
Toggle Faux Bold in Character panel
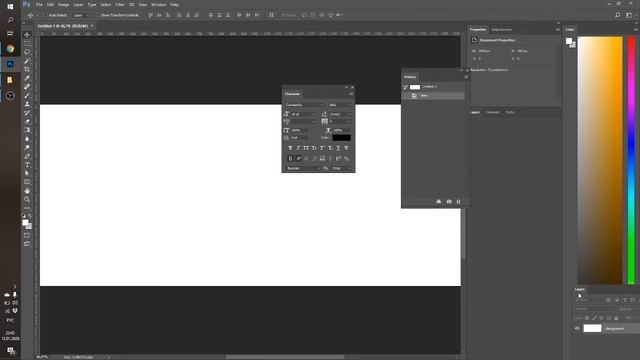[290, 148]
